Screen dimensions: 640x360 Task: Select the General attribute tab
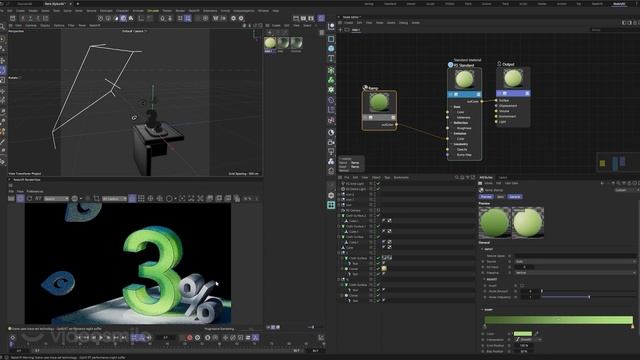515,197
